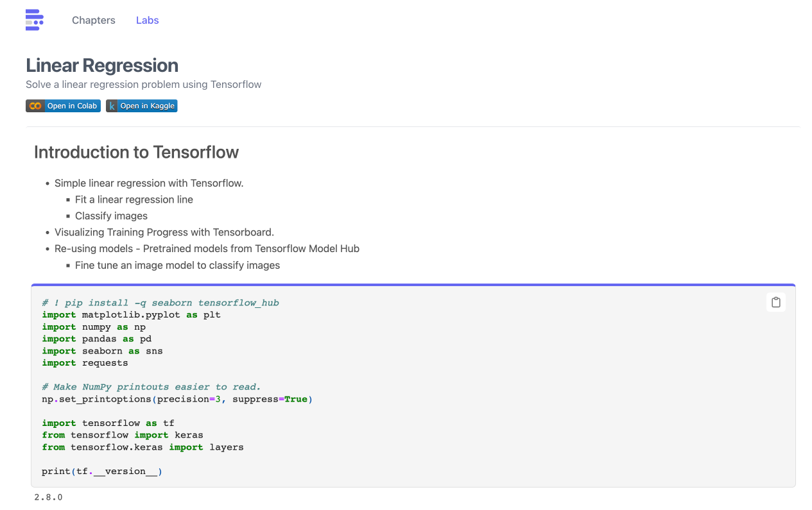
Task: Click 'from tensorflow import keras' line
Action: [x=123, y=435]
